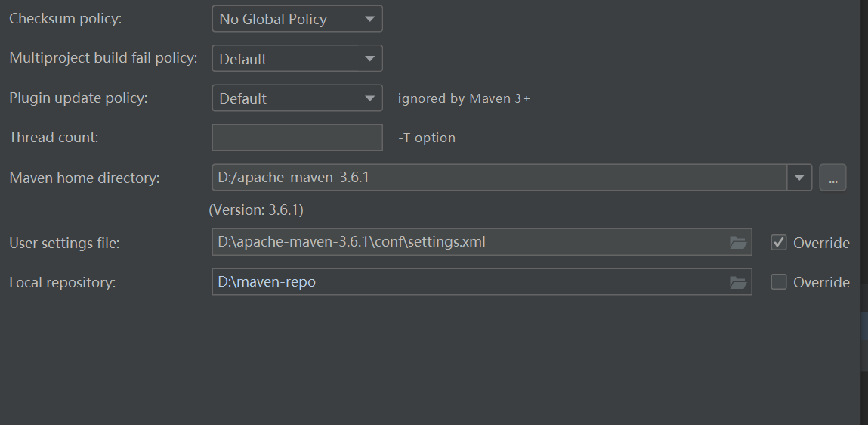Screen dimensions: 868x425
Task: Click the 'User settings file:' label
Action: click(x=64, y=243)
